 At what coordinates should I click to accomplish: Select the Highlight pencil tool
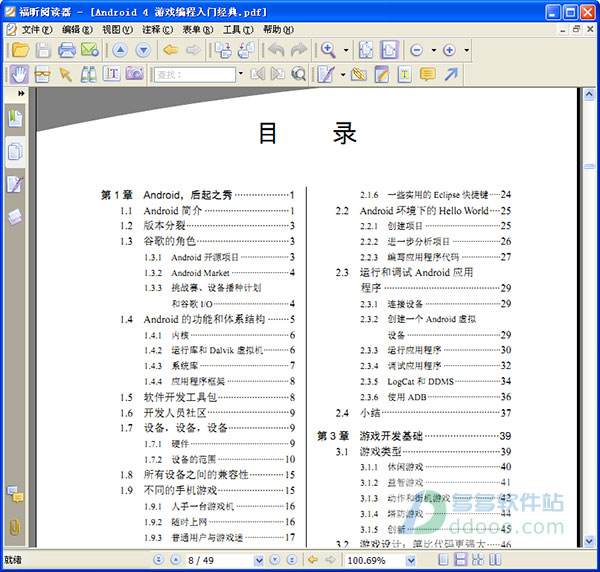pyautogui.click(x=382, y=74)
